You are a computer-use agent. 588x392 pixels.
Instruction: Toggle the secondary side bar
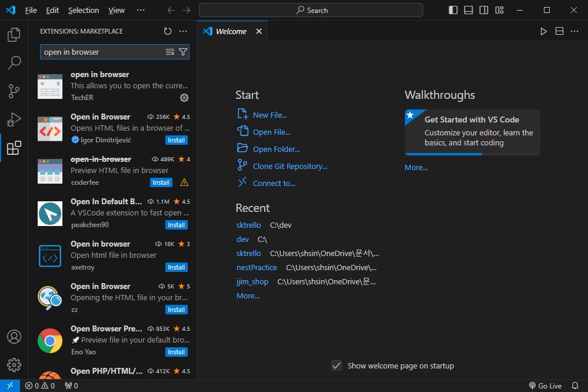click(484, 10)
